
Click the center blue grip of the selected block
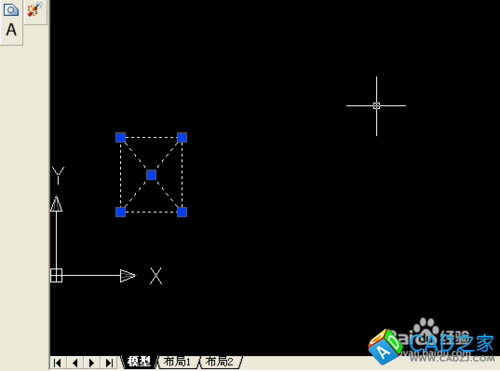(151, 175)
